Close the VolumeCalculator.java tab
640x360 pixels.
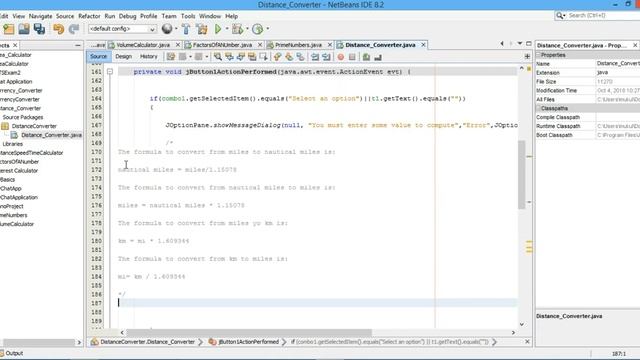coord(178,45)
